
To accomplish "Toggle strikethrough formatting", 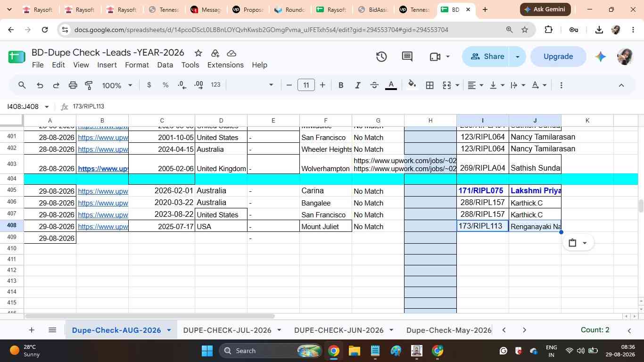I will [x=374, y=85].
